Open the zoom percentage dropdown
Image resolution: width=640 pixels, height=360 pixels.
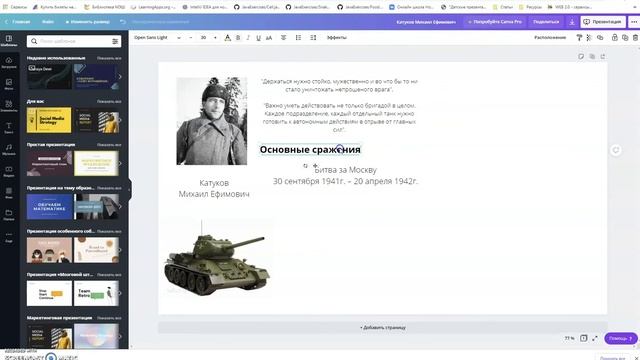(569, 338)
